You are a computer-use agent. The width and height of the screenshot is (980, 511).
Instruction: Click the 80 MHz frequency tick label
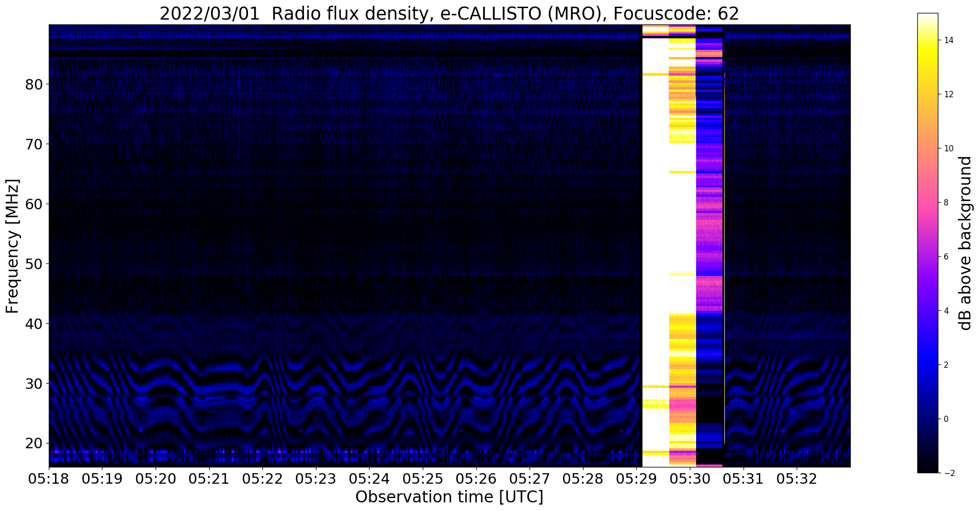point(34,84)
